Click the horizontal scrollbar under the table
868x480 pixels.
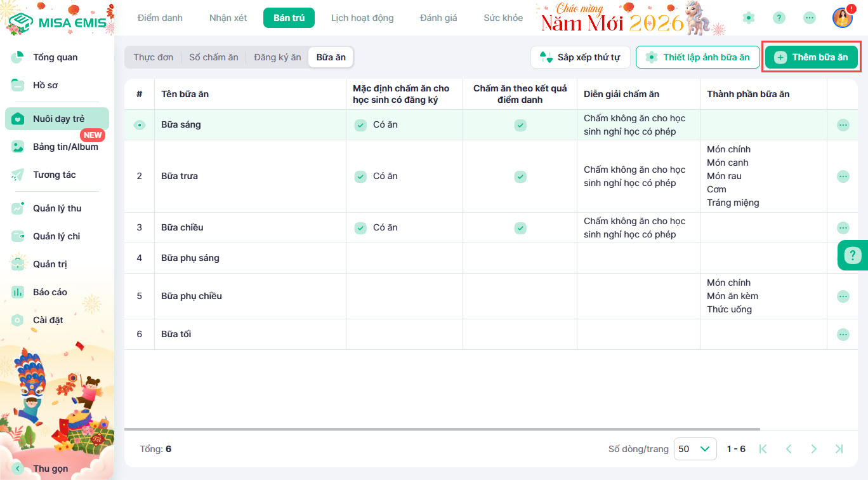coord(444,430)
